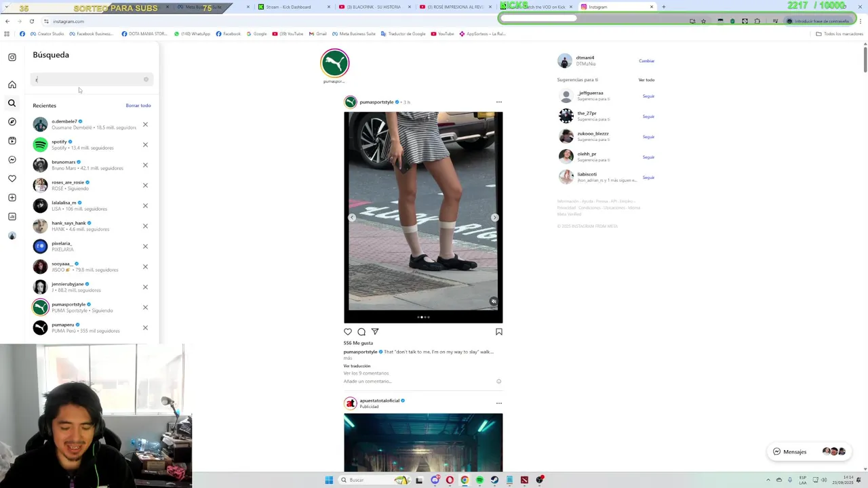Follow zukooo_blezzz with Seguir
Screen dimensions: 868x488
(648, 137)
